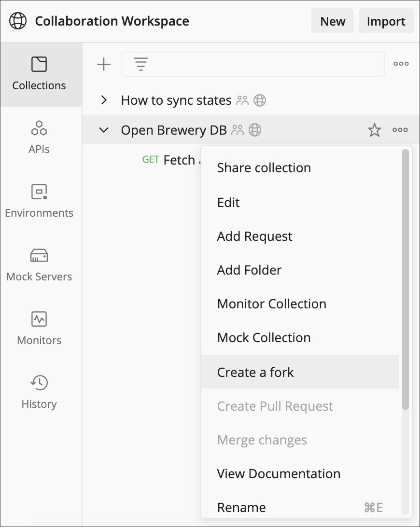Select the Open Brewery DB collection name
Screen dimensions: 420x527
pos(174,130)
